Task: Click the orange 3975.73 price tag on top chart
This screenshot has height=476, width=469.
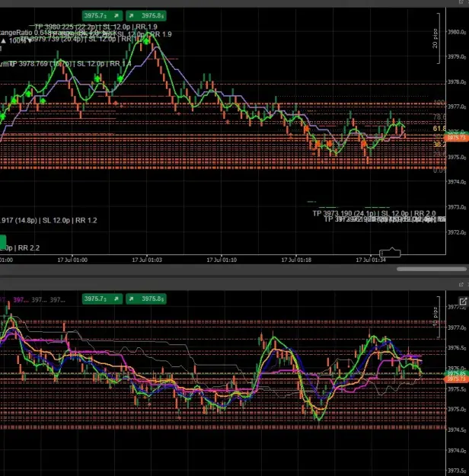Action: click(456, 138)
